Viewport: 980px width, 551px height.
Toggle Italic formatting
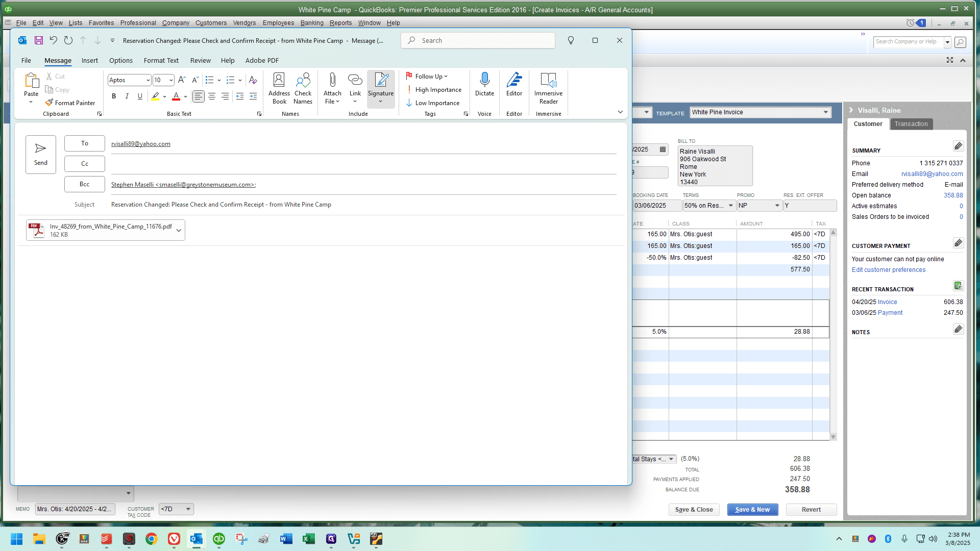(127, 96)
